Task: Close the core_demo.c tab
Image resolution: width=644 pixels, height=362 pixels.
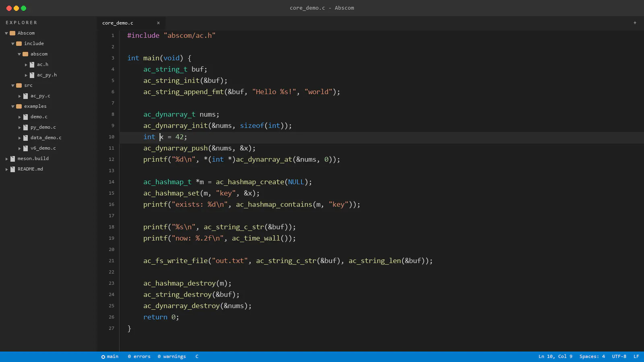Action: pyautogui.click(x=158, y=23)
